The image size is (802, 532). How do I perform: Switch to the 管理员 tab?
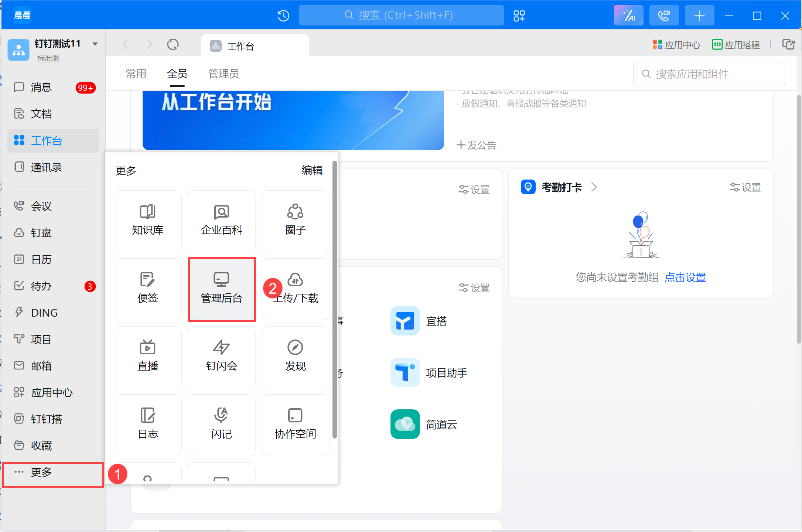223,74
